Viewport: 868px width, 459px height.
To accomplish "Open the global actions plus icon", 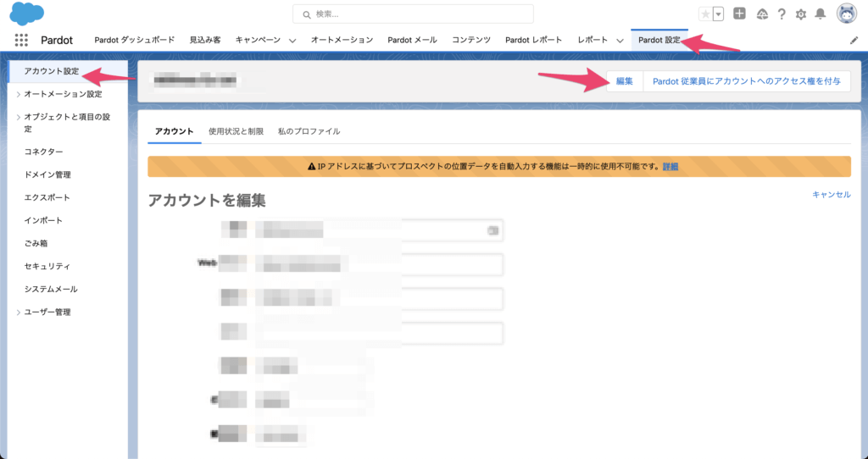I will pyautogui.click(x=739, y=14).
